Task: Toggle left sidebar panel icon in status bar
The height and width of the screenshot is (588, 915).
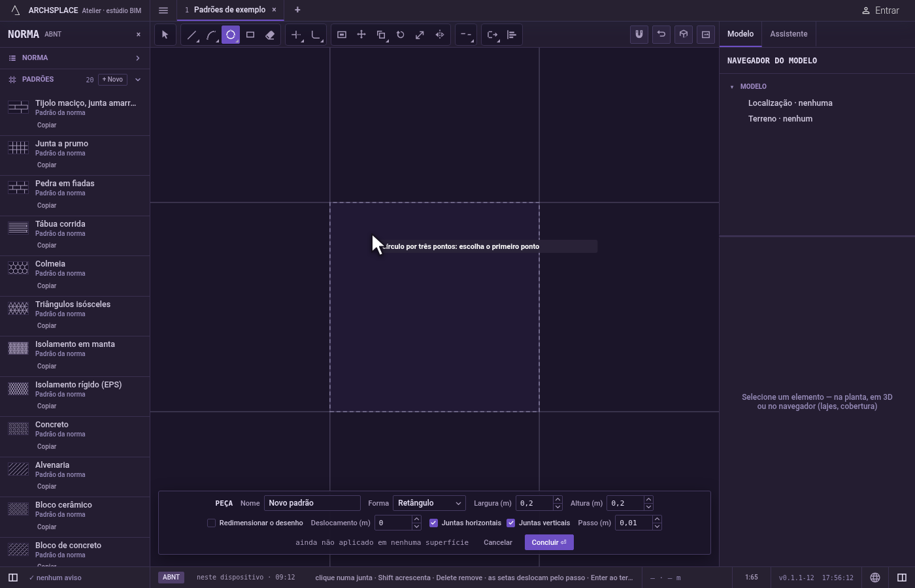Action: coord(12,578)
